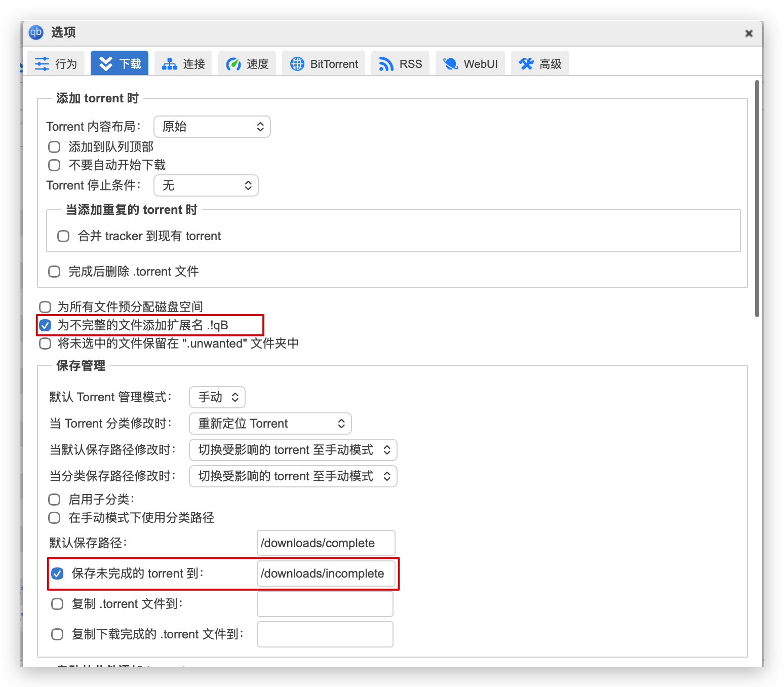Select the RSS feed icon
The width and height of the screenshot is (784, 687).
click(387, 63)
